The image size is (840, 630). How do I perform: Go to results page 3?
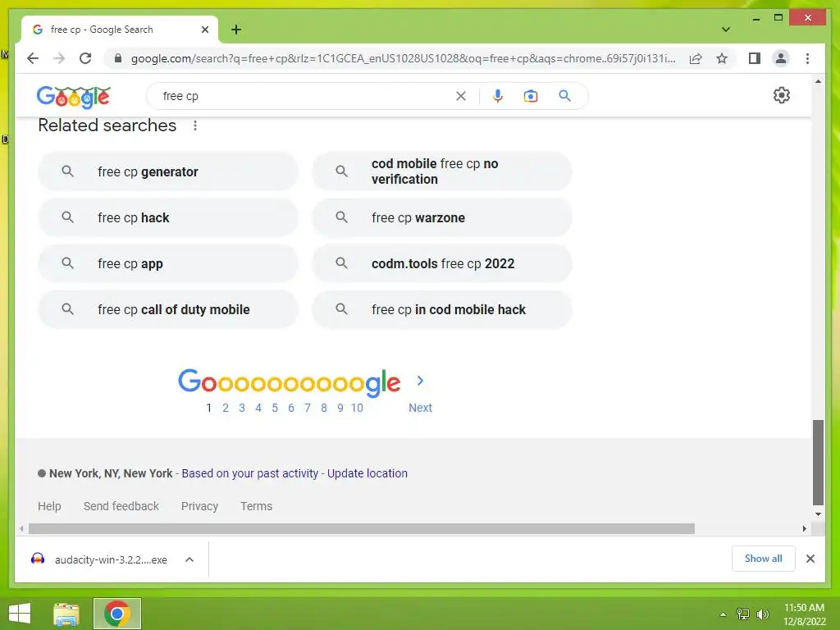point(242,408)
